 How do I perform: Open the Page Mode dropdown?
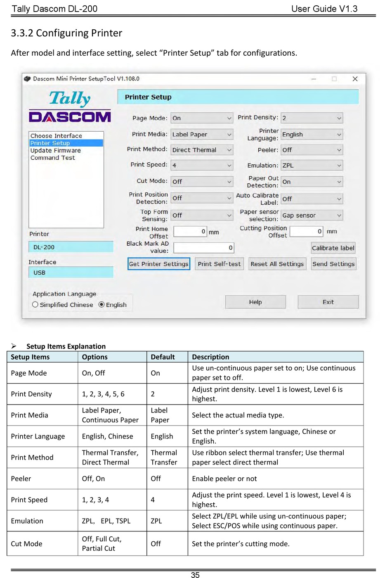pos(202,118)
